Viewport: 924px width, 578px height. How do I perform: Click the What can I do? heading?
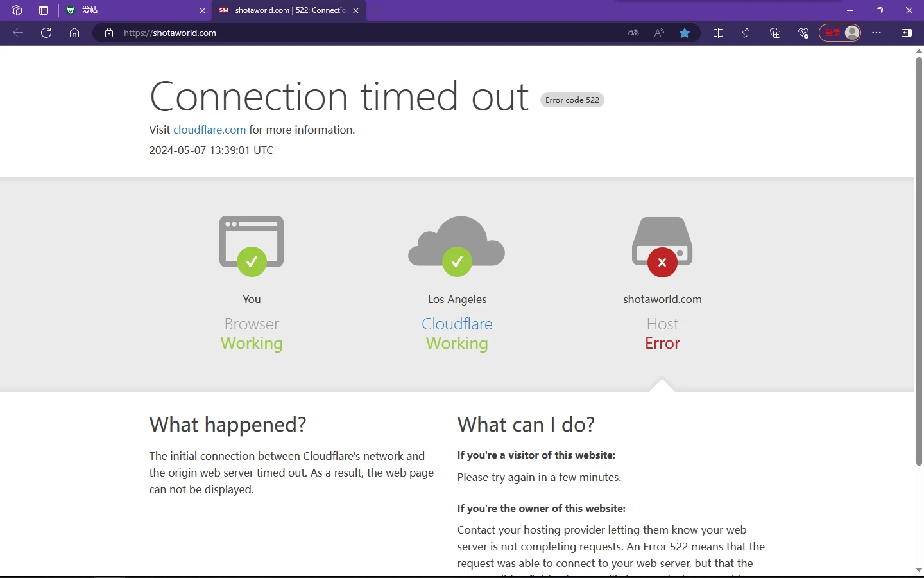click(526, 425)
